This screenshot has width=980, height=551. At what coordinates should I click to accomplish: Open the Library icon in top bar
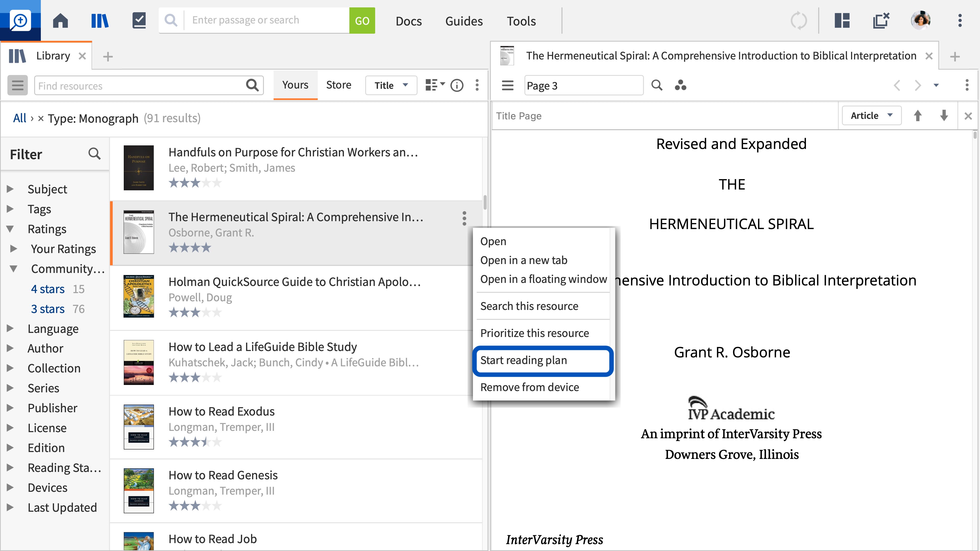coord(100,20)
